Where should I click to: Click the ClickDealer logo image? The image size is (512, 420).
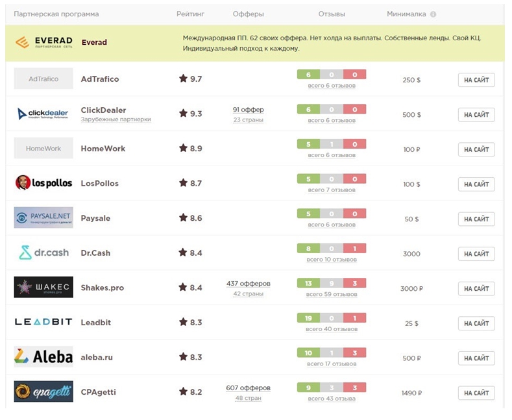tap(43, 114)
